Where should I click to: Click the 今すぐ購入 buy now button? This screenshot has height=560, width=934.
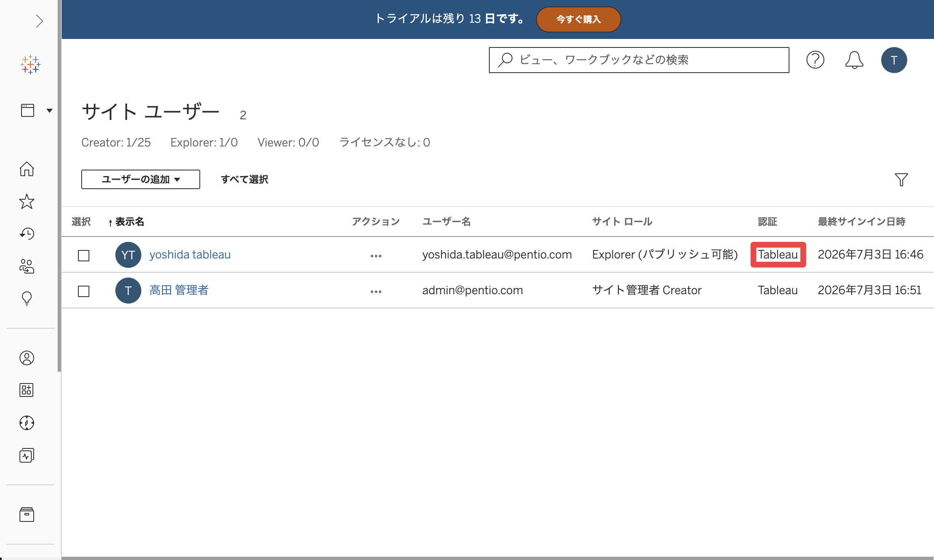[x=578, y=19]
